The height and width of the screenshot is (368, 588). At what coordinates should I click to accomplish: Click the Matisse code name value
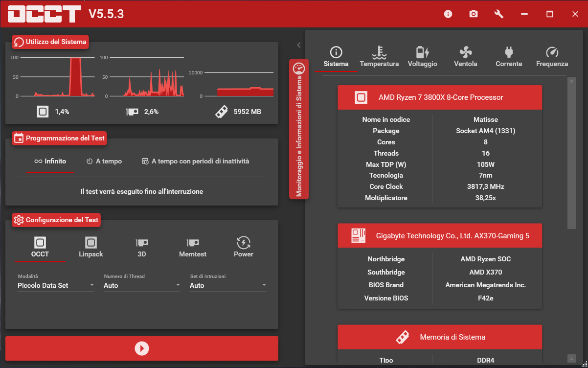[486, 119]
